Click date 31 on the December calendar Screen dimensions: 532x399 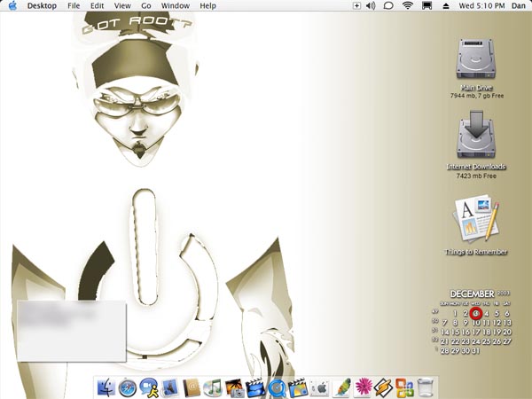476,351
